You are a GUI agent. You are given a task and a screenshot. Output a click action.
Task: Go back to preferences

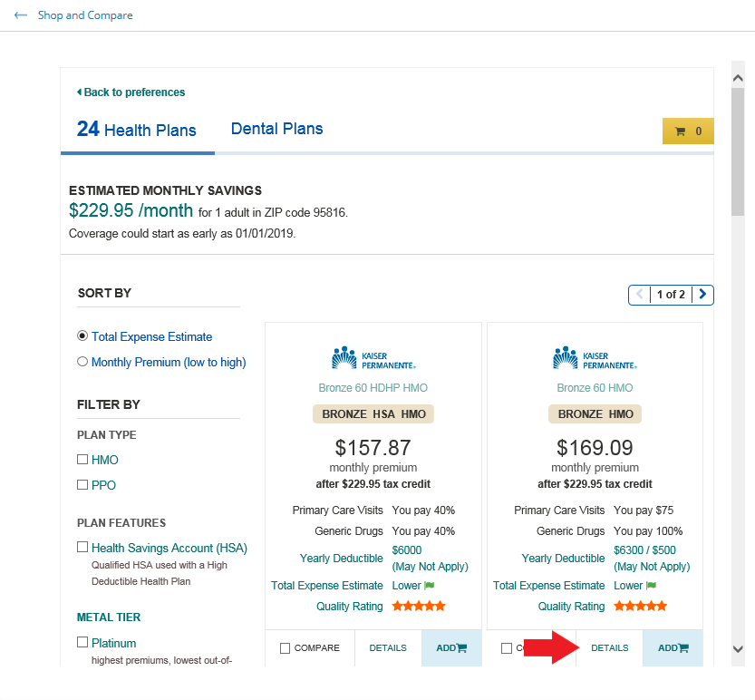click(x=131, y=92)
